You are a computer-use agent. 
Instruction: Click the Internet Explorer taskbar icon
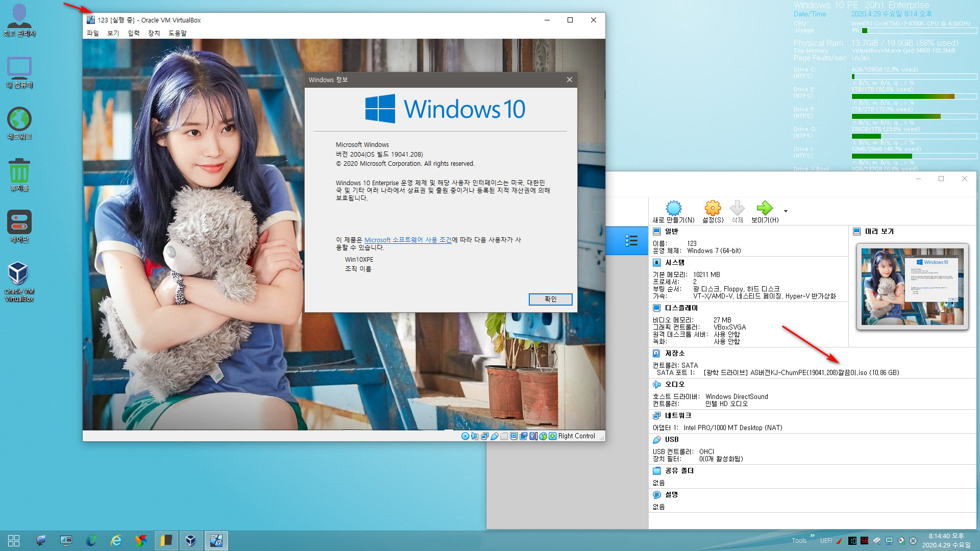pos(116,541)
